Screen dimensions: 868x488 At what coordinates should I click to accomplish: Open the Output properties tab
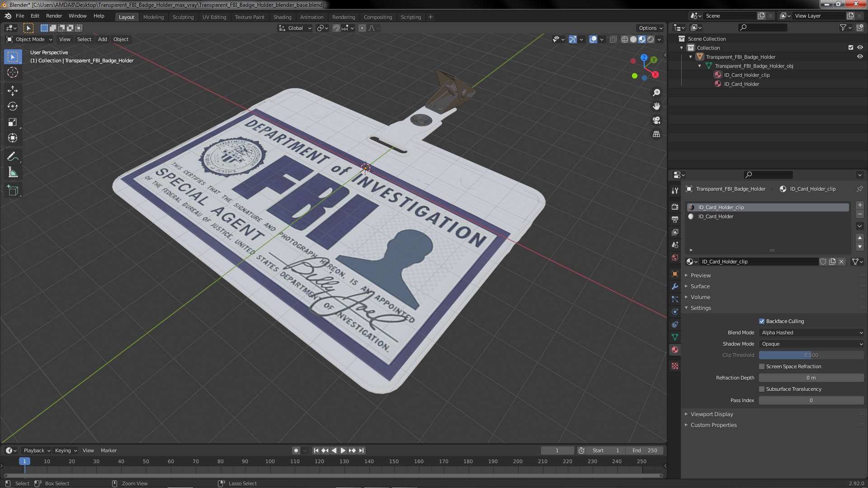click(x=675, y=219)
